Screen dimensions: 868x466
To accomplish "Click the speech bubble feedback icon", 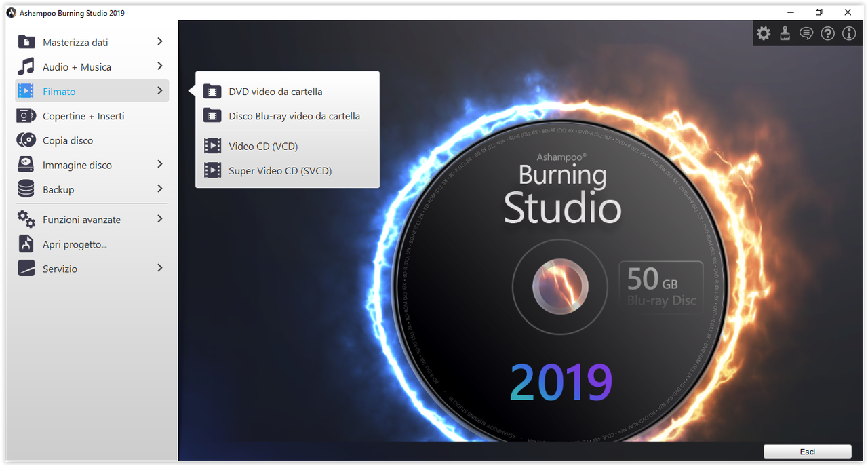I will coord(806,33).
